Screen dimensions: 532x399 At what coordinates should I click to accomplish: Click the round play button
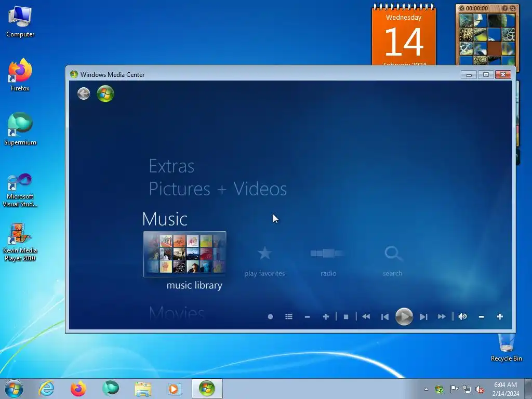tap(404, 316)
